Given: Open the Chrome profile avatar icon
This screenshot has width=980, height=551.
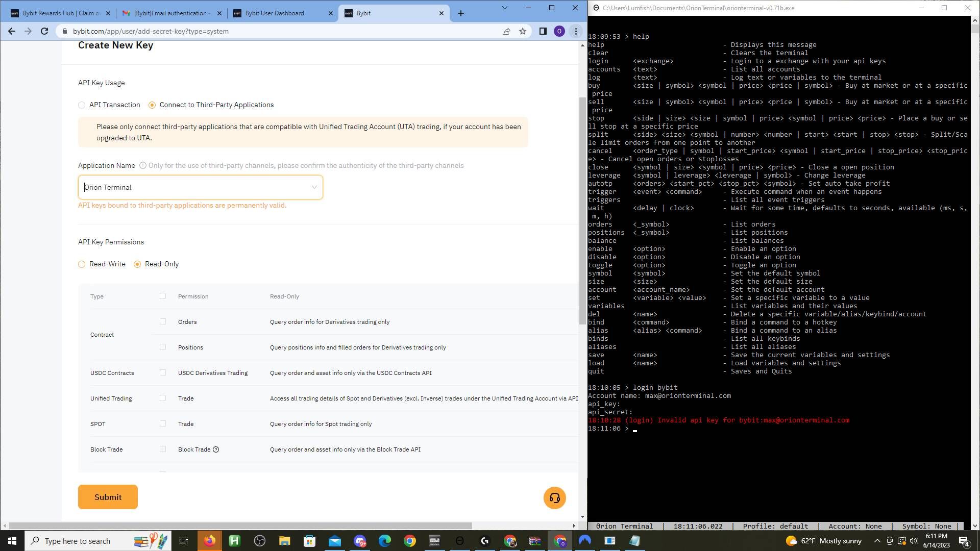Looking at the screenshot, I should (x=559, y=31).
